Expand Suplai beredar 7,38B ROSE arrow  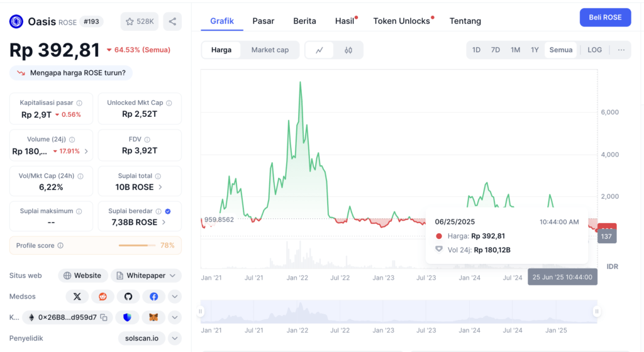click(164, 223)
